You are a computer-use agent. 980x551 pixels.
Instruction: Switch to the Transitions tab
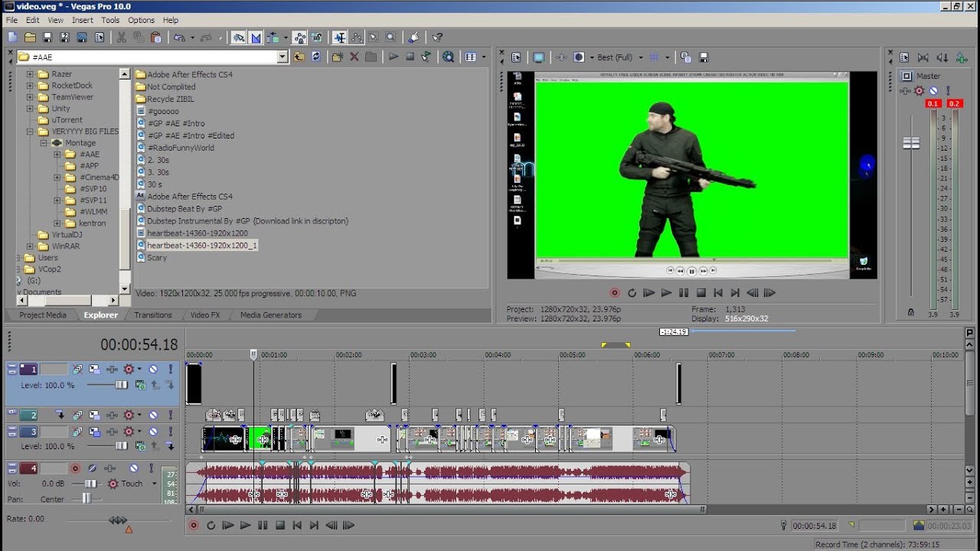tap(153, 315)
